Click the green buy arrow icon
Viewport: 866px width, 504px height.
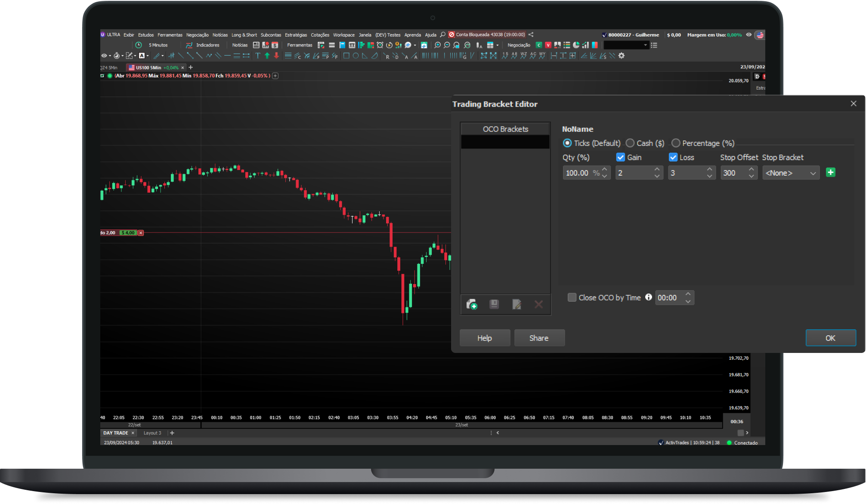[x=266, y=56]
